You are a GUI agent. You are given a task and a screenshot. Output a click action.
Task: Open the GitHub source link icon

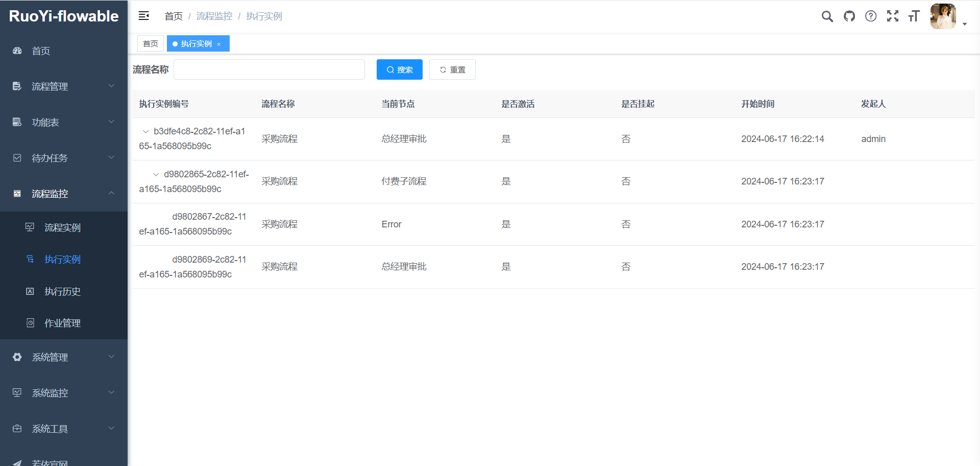(x=849, y=16)
